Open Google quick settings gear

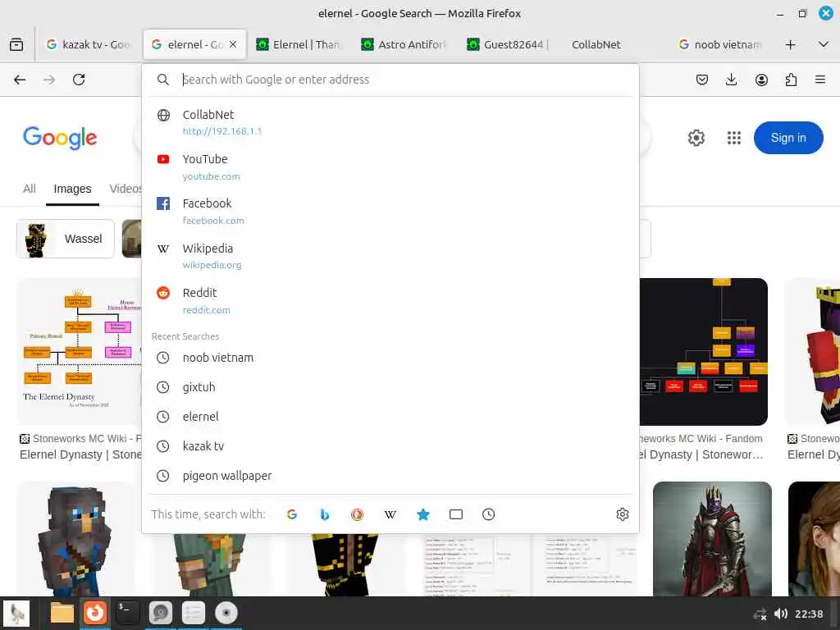pos(696,138)
